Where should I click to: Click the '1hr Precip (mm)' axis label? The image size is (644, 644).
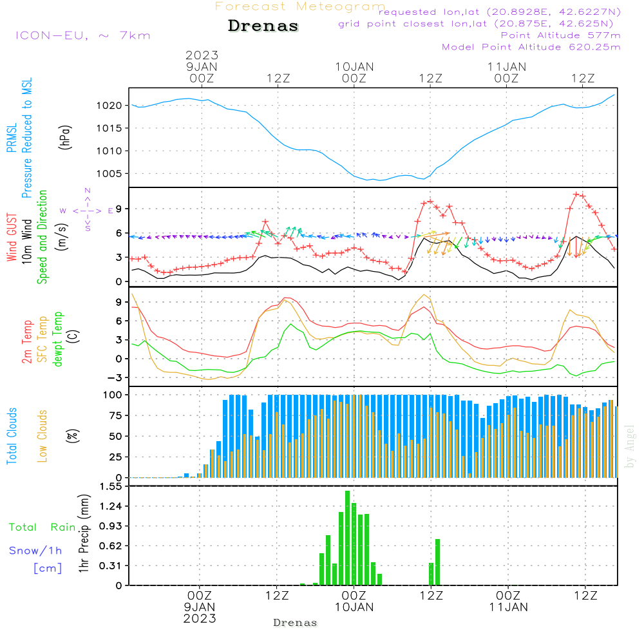[x=84, y=533]
